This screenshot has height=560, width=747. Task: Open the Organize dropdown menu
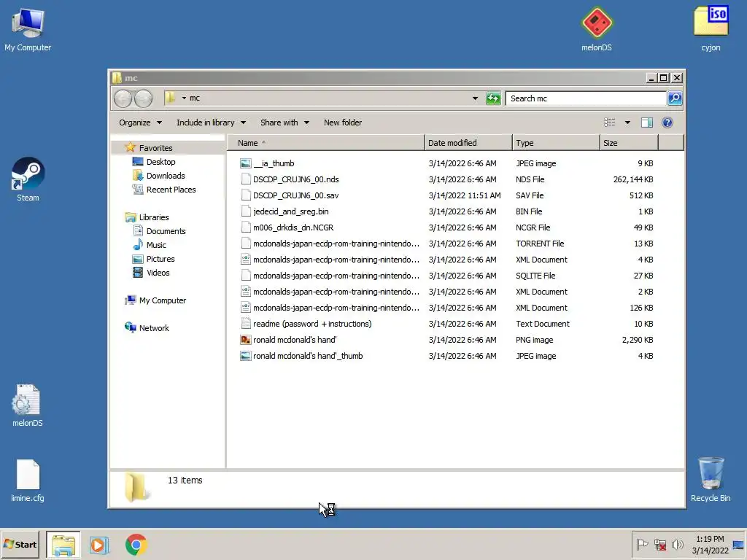tap(140, 122)
